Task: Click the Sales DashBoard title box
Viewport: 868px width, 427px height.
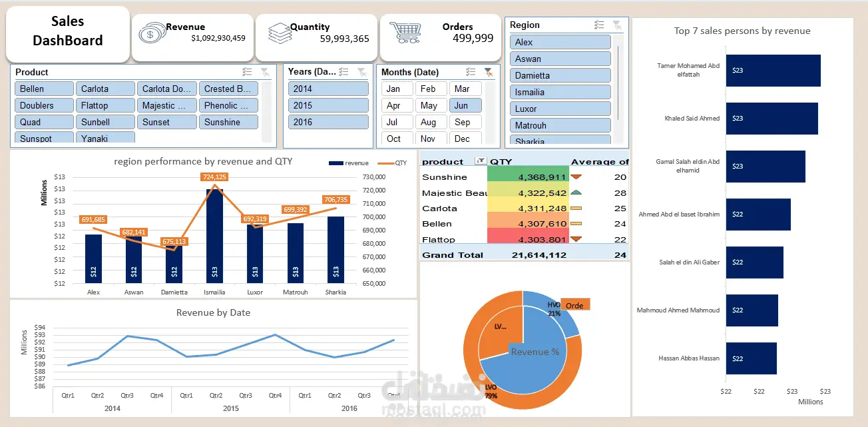Action: point(68,33)
